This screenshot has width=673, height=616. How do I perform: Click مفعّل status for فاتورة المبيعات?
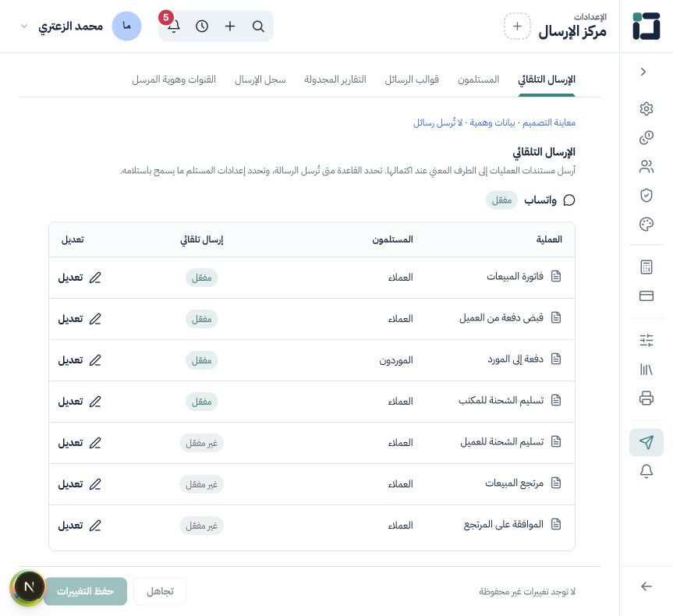coord(202,278)
